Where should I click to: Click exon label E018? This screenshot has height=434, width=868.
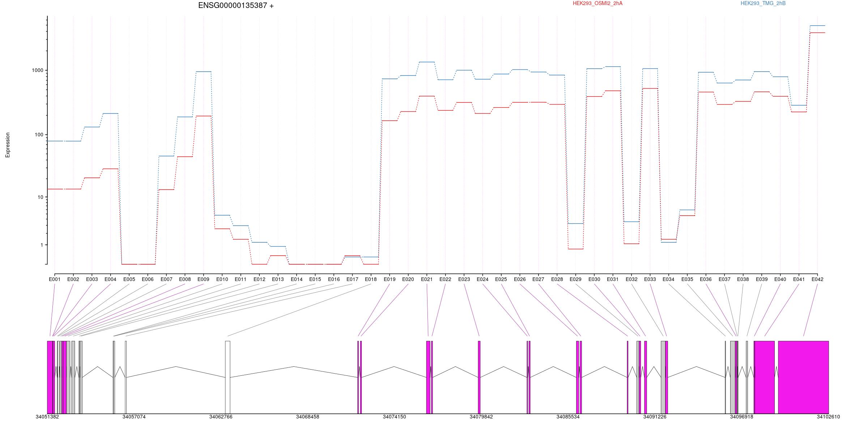tap(371, 279)
